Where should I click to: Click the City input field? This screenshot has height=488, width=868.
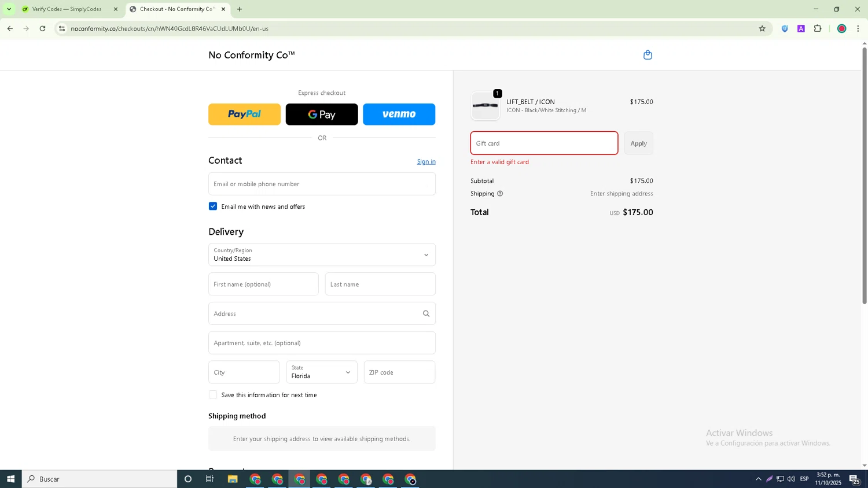coord(244,372)
